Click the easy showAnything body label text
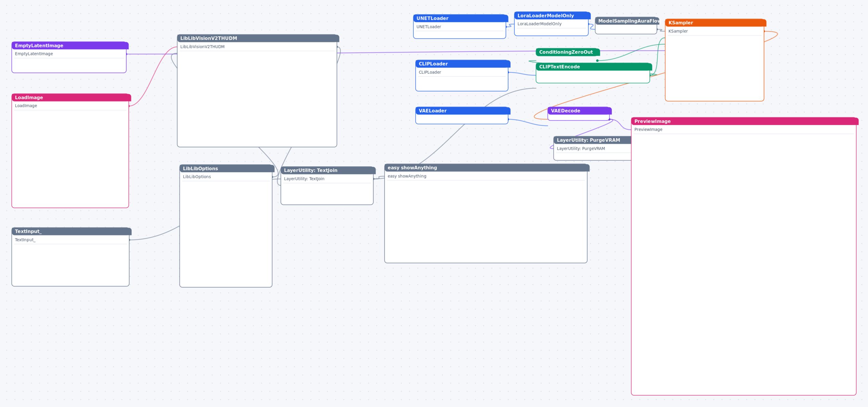This screenshot has height=407, width=868. 407,176
